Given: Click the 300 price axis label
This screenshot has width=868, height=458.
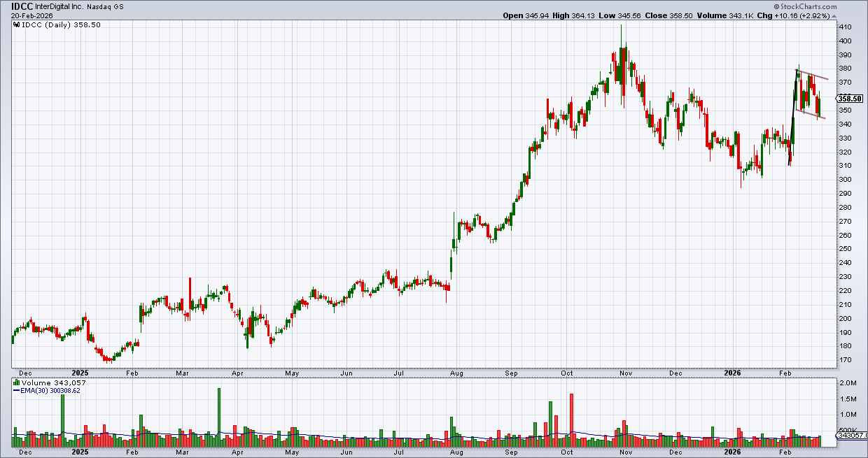Looking at the screenshot, I should click(845, 180).
